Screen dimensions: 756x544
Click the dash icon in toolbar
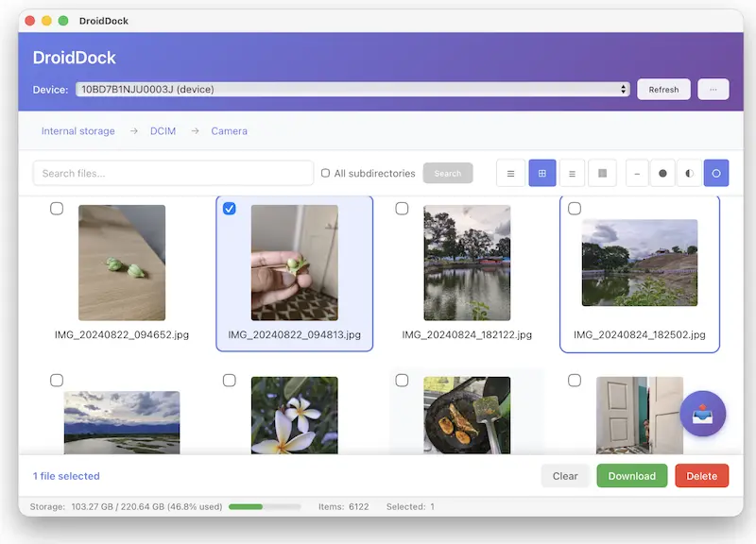[x=637, y=173]
